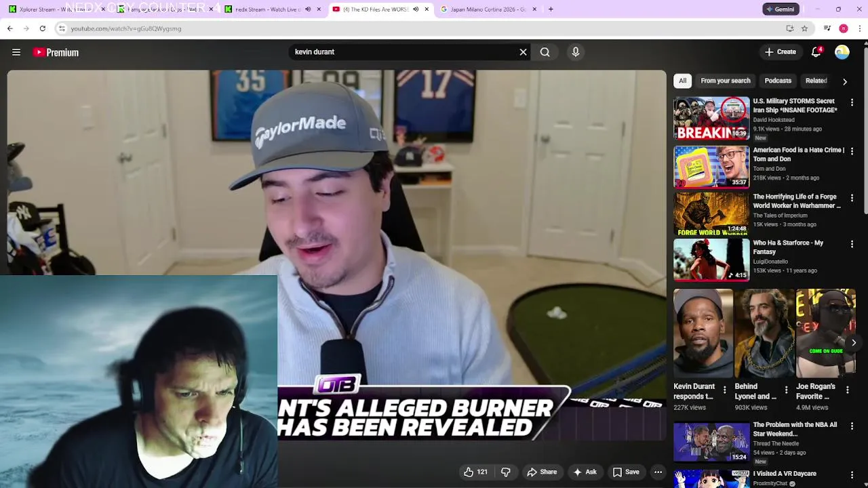
Task: Open 'Who Ha & Starforce - My Fantasy' video
Action: click(711, 260)
